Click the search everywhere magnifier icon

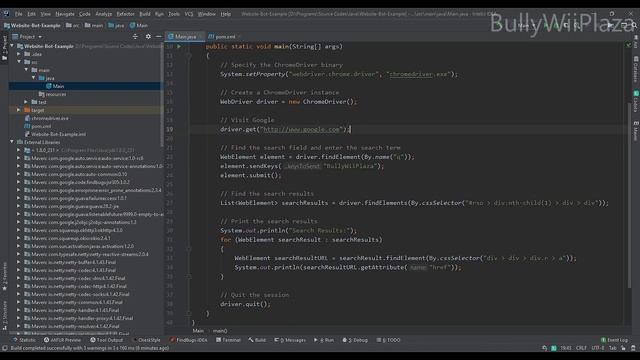635,25
